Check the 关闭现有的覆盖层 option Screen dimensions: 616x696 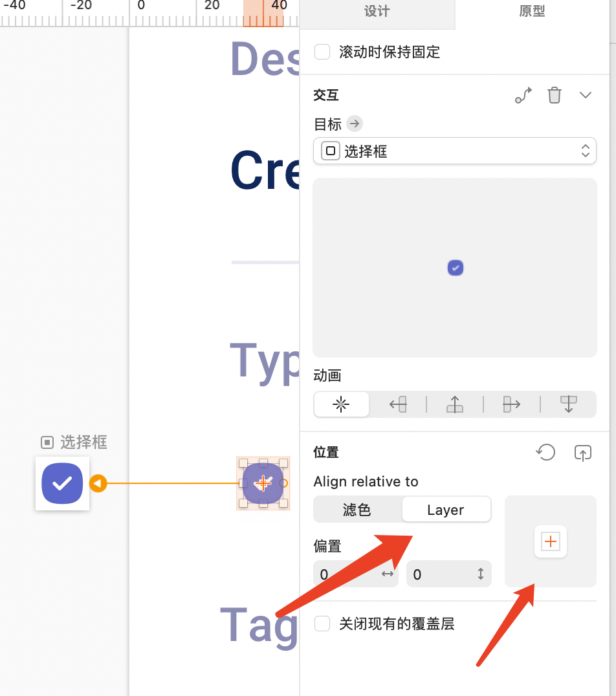tap(322, 623)
